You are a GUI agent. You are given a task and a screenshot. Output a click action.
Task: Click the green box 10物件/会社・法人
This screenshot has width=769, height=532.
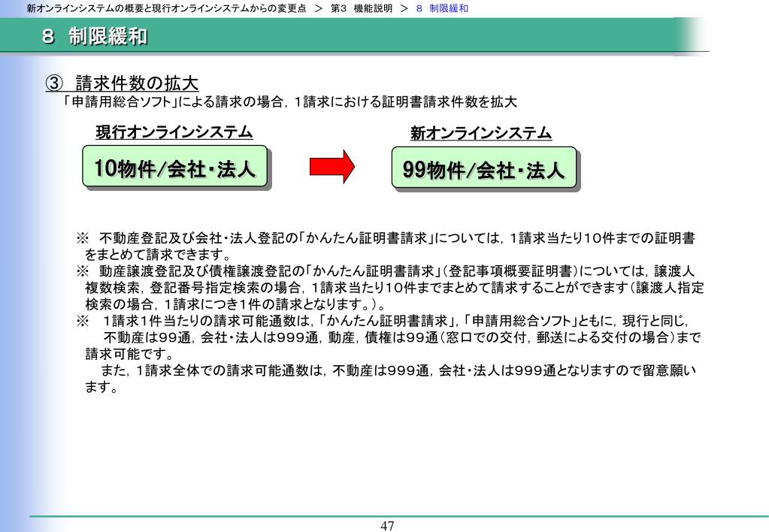175,166
